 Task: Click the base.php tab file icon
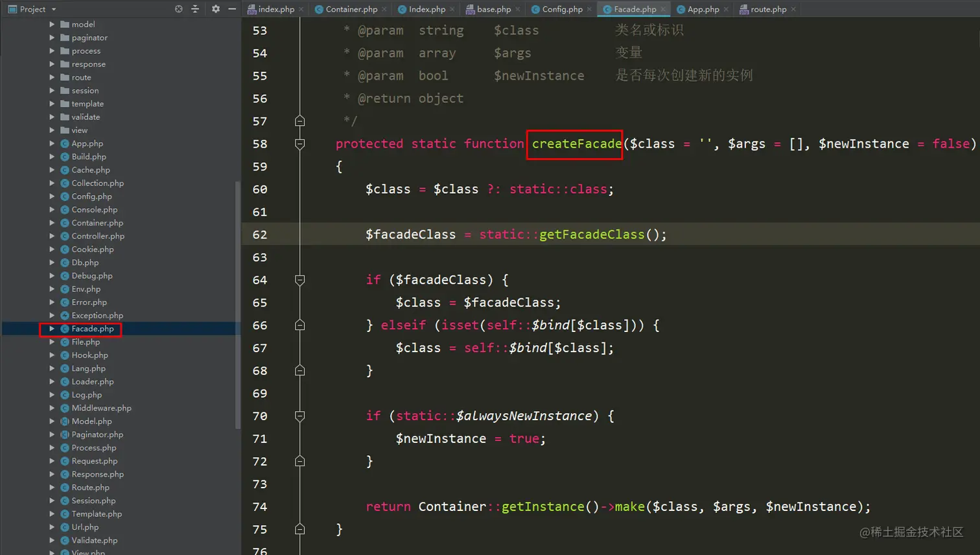pos(471,9)
